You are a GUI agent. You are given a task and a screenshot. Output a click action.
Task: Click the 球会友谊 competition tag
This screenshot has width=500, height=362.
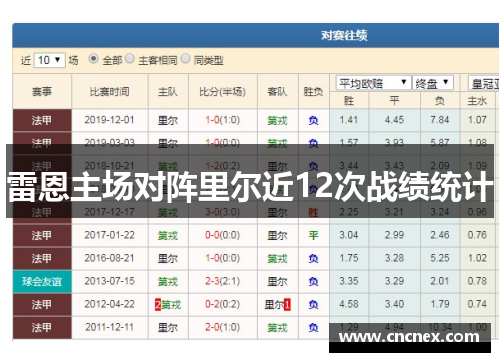[42, 282]
